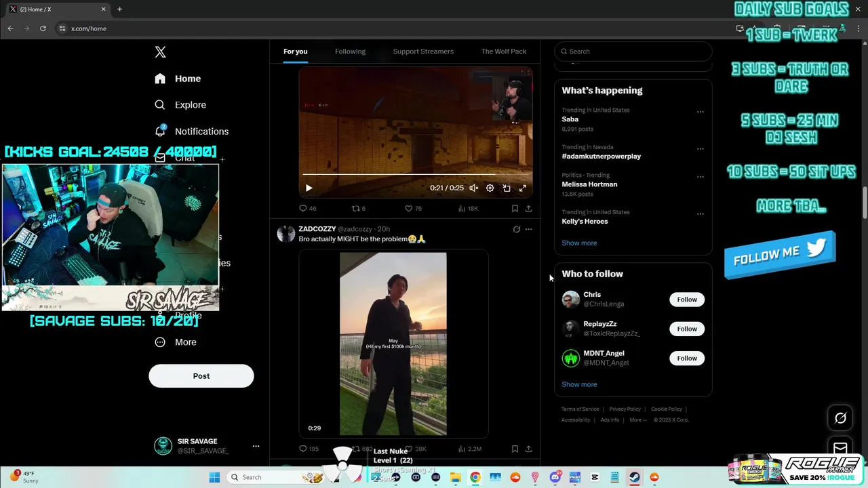Viewport: 868px width, 488px height.
Task: Show more under Who to follow
Action: click(x=579, y=384)
